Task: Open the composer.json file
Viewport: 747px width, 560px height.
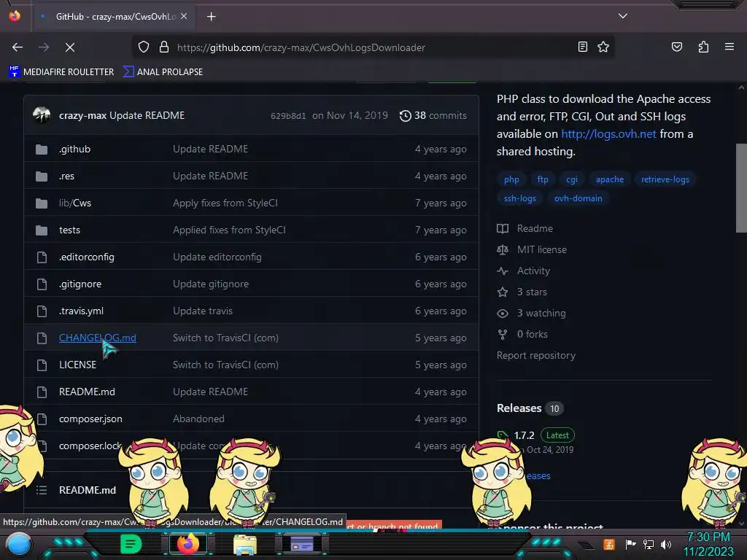Action: point(90,419)
